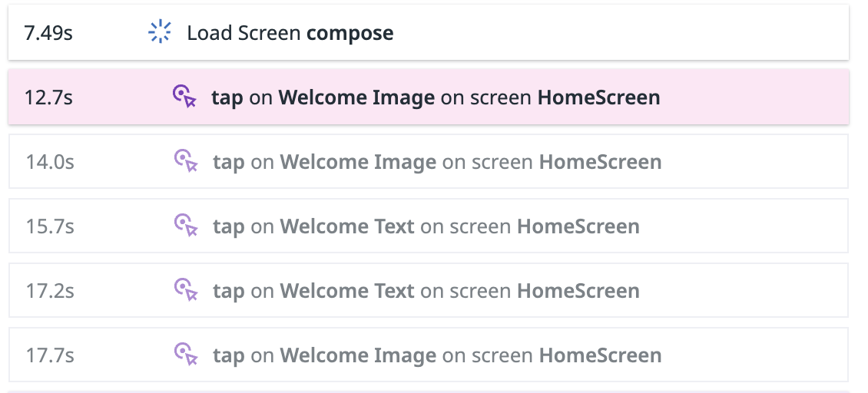Open the Load Screen compose event text
868x393 pixels.
coord(290,33)
